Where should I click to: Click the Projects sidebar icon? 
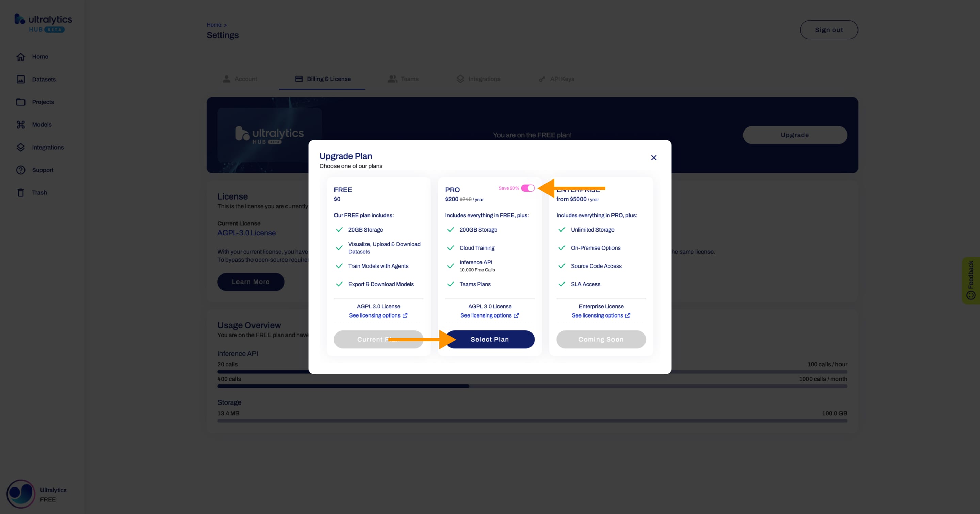(x=20, y=102)
